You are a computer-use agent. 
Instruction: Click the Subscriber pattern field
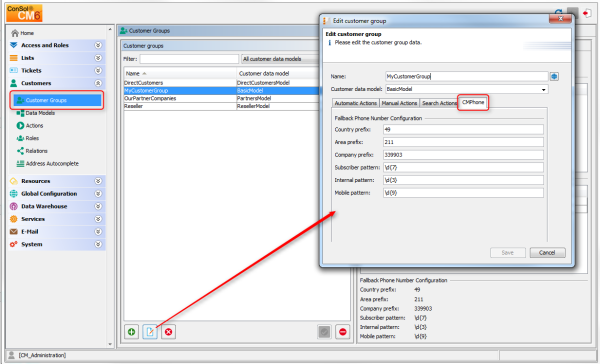pyautogui.click(x=463, y=168)
